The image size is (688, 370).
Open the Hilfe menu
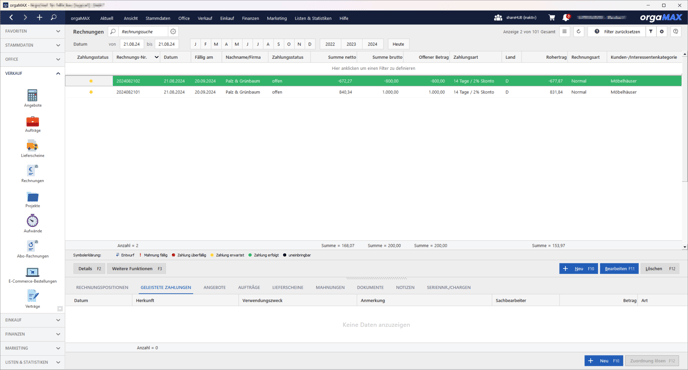[344, 18]
